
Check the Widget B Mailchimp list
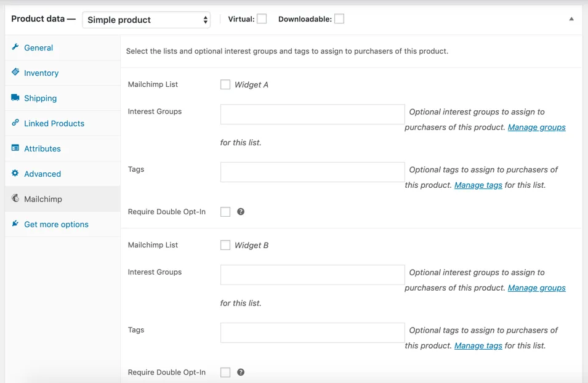pos(225,245)
